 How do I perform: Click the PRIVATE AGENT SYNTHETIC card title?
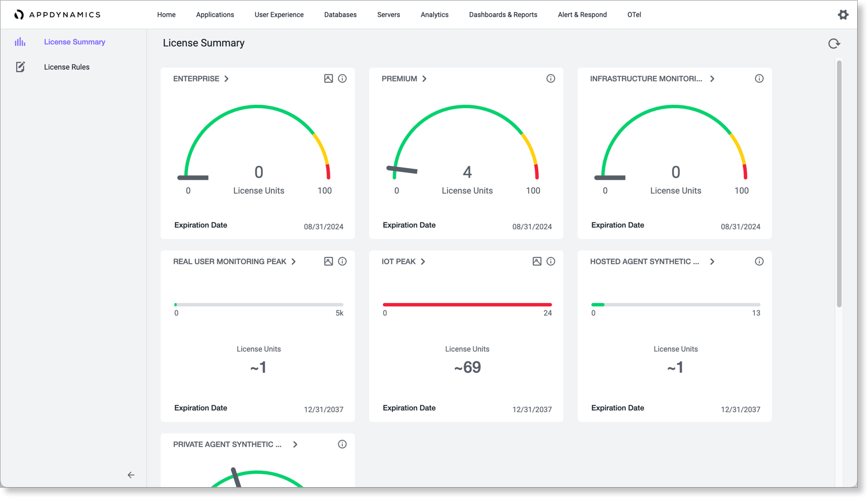[227, 444]
